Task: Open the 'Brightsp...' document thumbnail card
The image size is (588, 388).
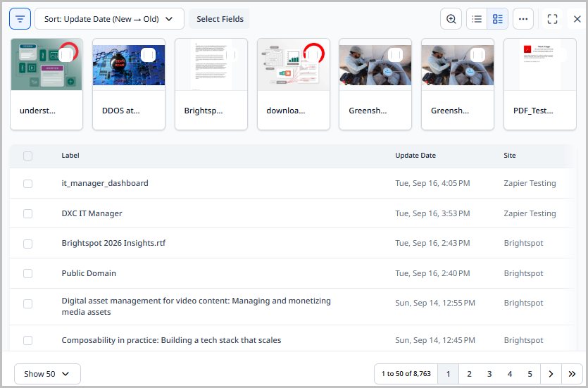Action: (x=211, y=85)
